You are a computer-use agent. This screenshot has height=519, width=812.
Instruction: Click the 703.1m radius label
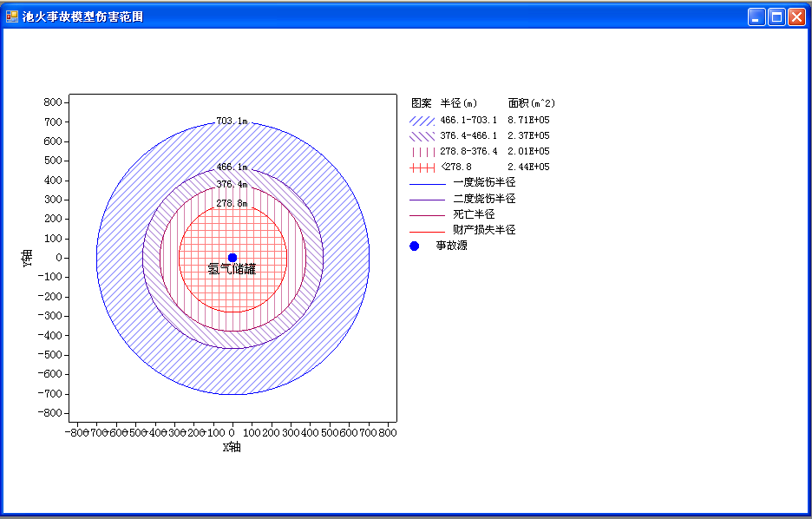[x=232, y=122]
